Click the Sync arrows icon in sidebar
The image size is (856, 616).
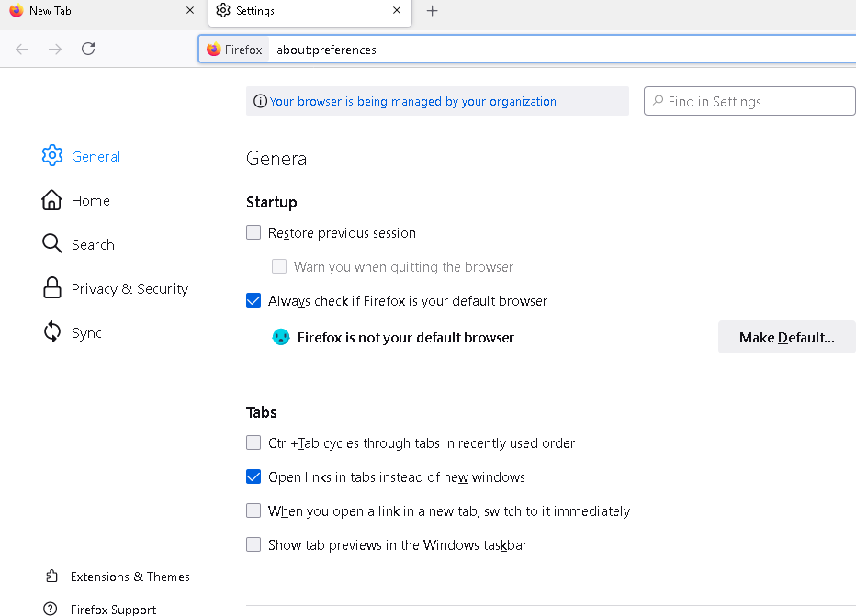pos(51,331)
